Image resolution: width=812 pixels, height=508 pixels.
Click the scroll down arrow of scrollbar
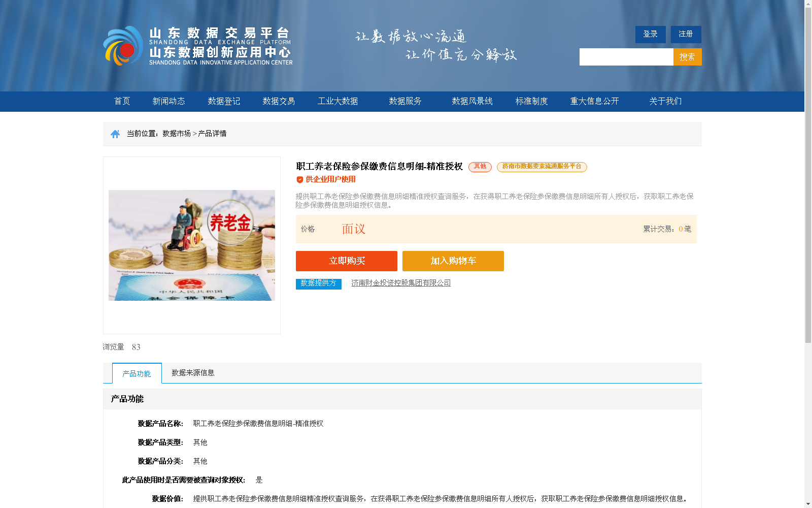(808, 504)
